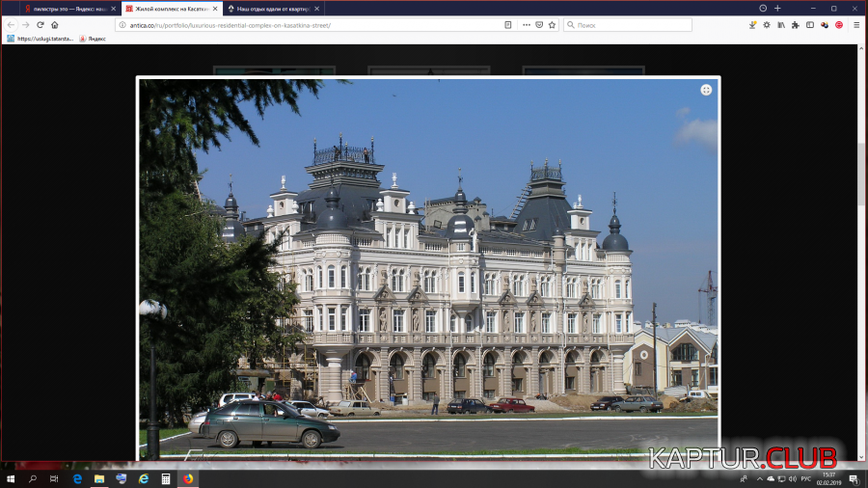The height and width of the screenshot is (488, 868).
Task: Toggle Reader View in the address bar
Action: pos(507,25)
